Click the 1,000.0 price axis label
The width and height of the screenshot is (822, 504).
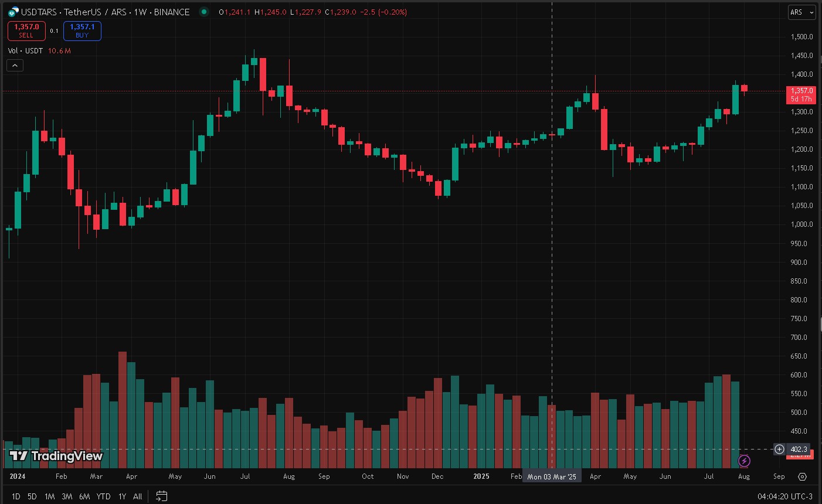801,224
